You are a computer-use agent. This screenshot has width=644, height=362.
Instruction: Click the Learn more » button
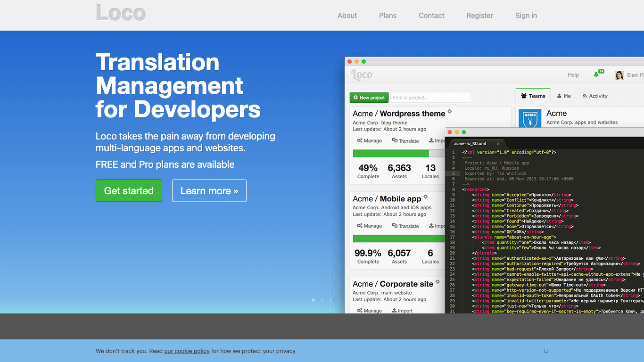(x=209, y=190)
